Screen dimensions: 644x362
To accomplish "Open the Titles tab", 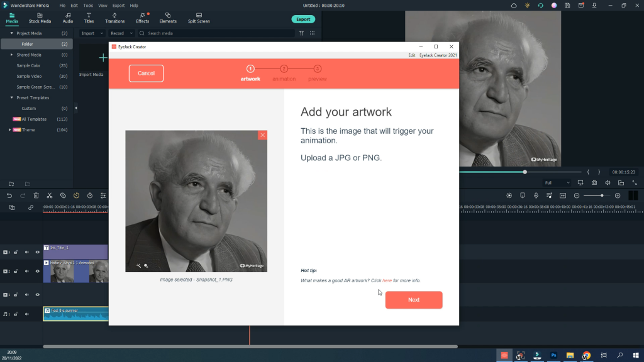I will pos(89,18).
